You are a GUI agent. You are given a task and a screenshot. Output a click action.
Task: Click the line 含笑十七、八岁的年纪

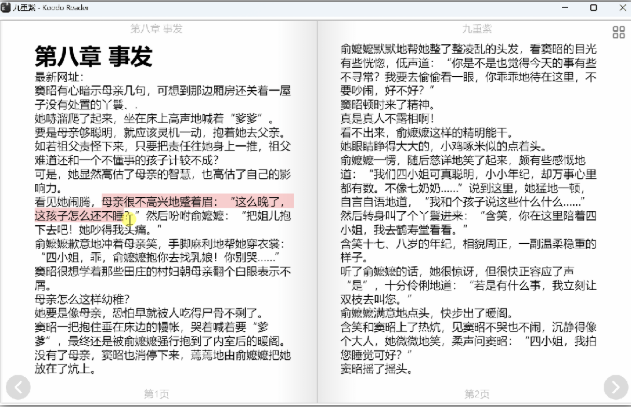pos(396,244)
